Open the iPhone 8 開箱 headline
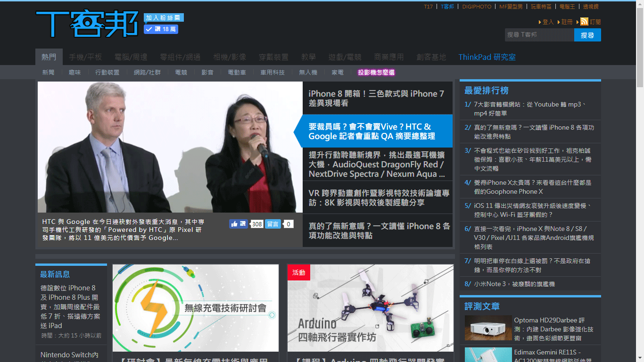This screenshot has height=362, width=644. [377, 98]
